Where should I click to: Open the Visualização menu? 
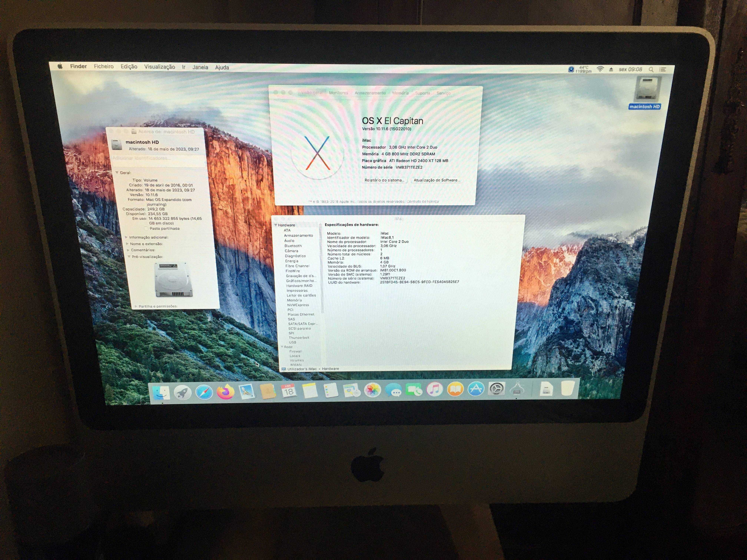coord(159,67)
